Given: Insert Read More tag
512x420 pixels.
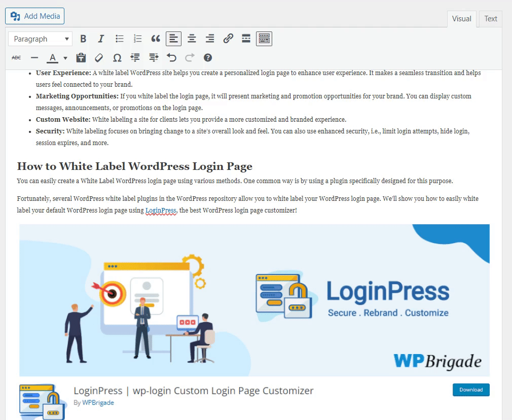Looking at the screenshot, I should [246, 39].
